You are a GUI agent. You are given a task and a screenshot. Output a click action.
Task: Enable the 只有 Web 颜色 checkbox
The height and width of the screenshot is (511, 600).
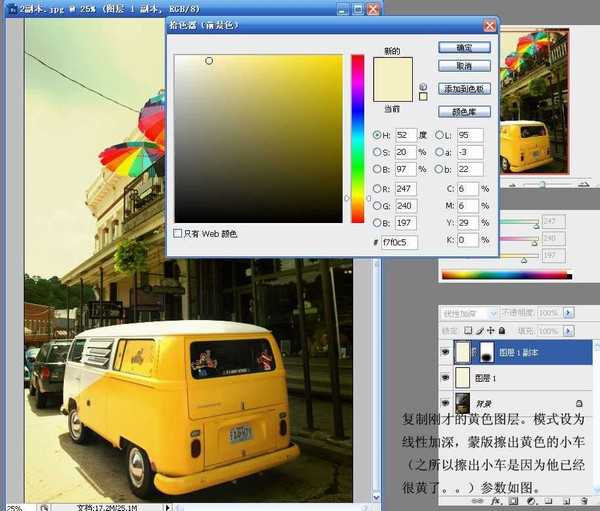pyautogui.click(x=179, y=233)
